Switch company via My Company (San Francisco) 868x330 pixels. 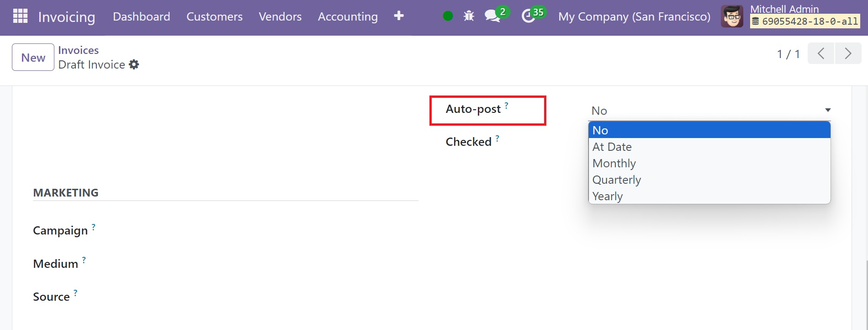[x=634, y=16]
